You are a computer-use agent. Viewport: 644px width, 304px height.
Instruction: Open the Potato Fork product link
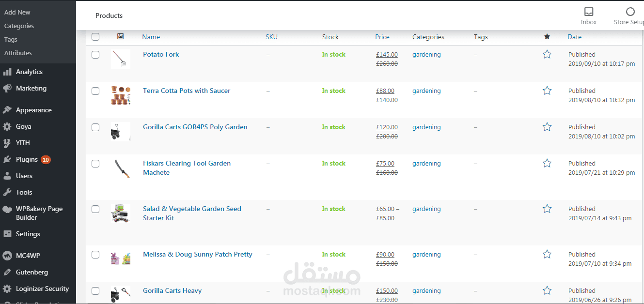click(161, 54)
